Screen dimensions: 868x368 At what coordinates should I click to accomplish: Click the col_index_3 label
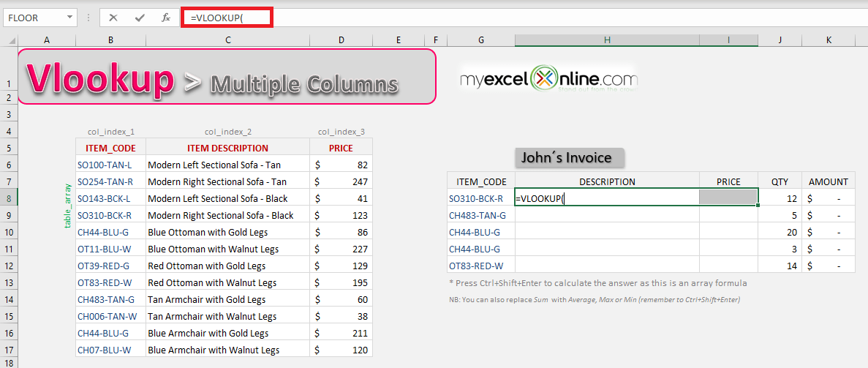(341, 132)
